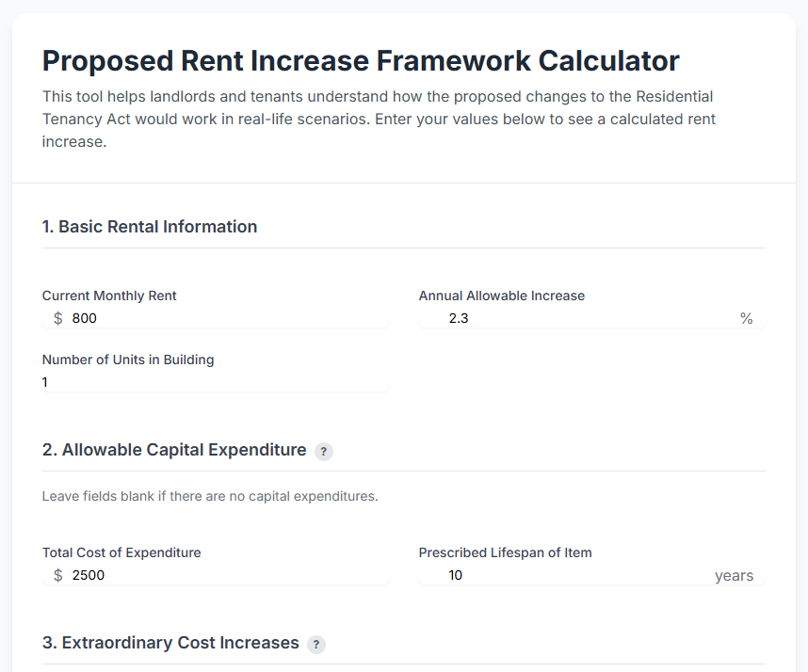Click the '1. Basic Rental Information' heading

(x=150, y=227)
